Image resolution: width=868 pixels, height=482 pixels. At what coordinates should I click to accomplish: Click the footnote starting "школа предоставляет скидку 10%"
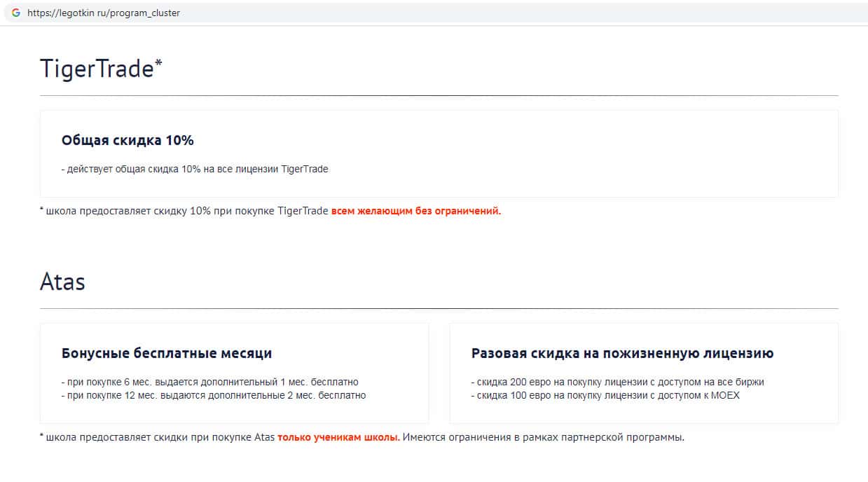[x=270, y=210]
